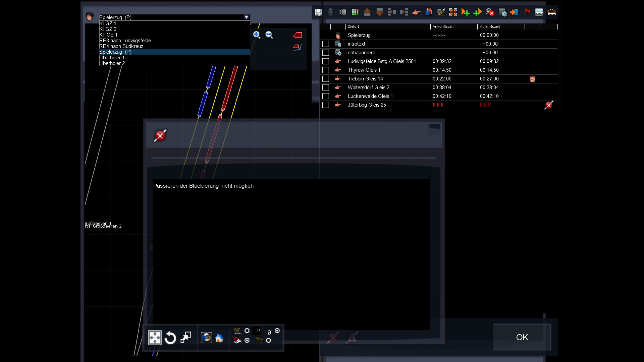
Task: Open the Spielerzug train selector dropdown arrow
Action: click(x=247, y=17)
